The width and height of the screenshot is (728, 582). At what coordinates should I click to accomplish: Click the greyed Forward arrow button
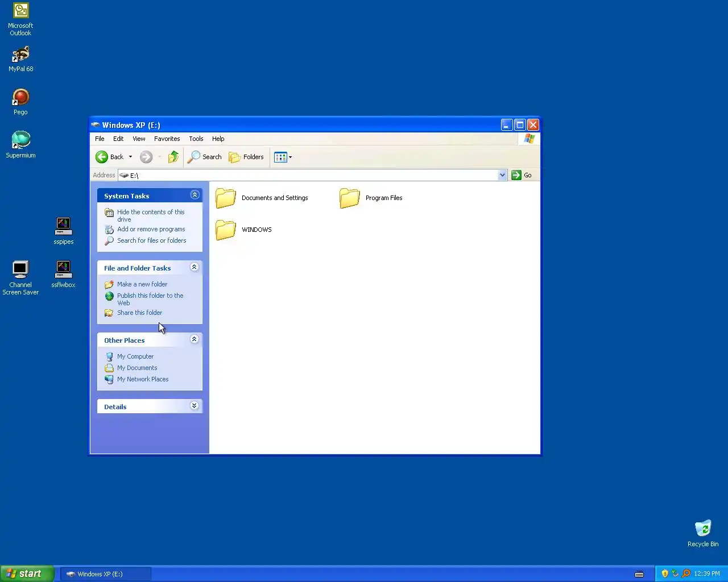pos(146,157)
